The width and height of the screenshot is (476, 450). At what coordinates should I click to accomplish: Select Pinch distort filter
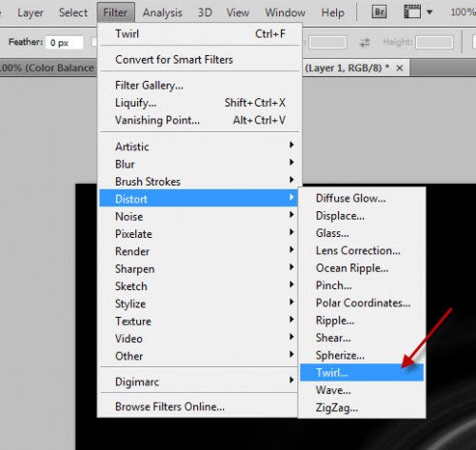point(362,285)
